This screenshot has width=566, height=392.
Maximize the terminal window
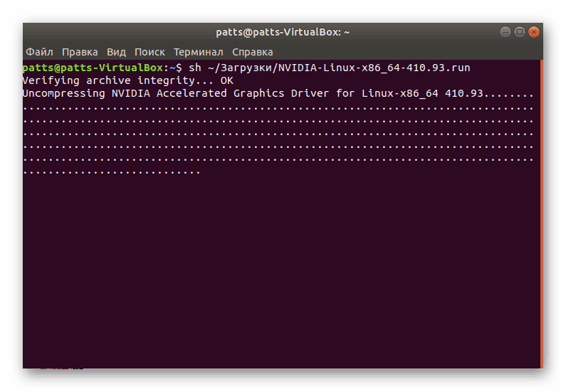tap(519, 32)
